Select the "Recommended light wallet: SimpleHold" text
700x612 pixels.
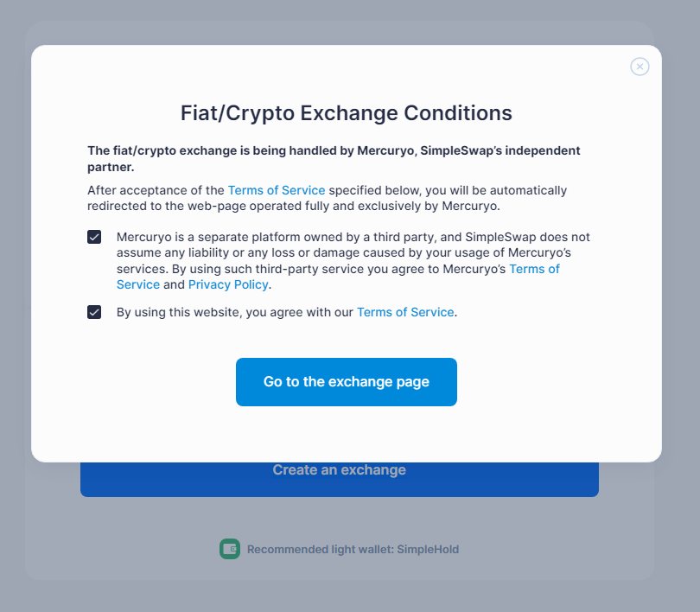tap(353, 549)
